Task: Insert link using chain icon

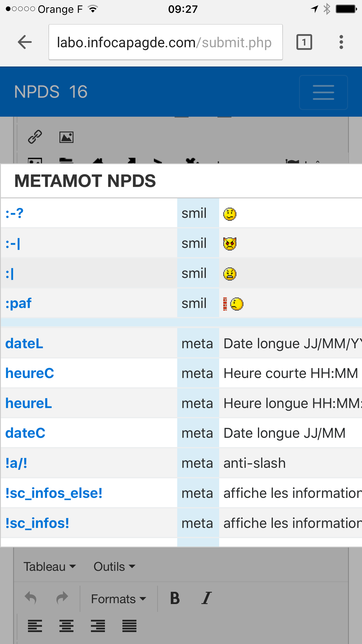Action: click(35, 137)
